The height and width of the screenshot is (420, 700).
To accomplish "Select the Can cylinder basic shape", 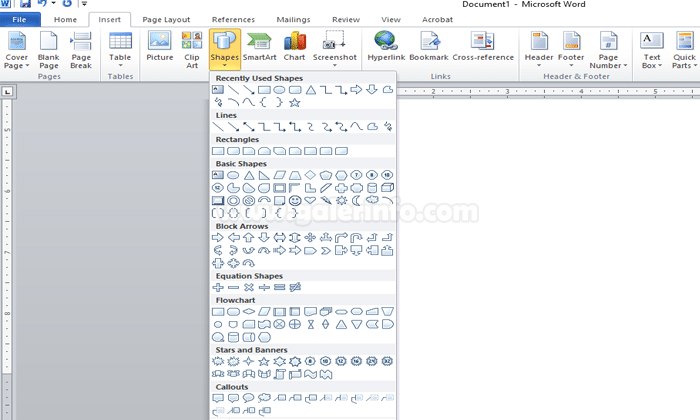I will (372, 188).
